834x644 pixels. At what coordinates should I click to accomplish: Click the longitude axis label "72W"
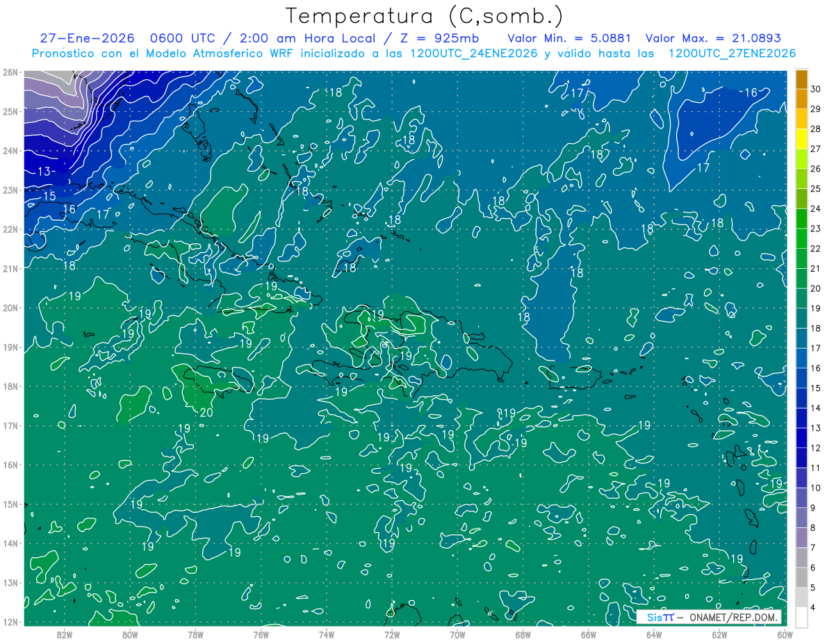point(392,634)
